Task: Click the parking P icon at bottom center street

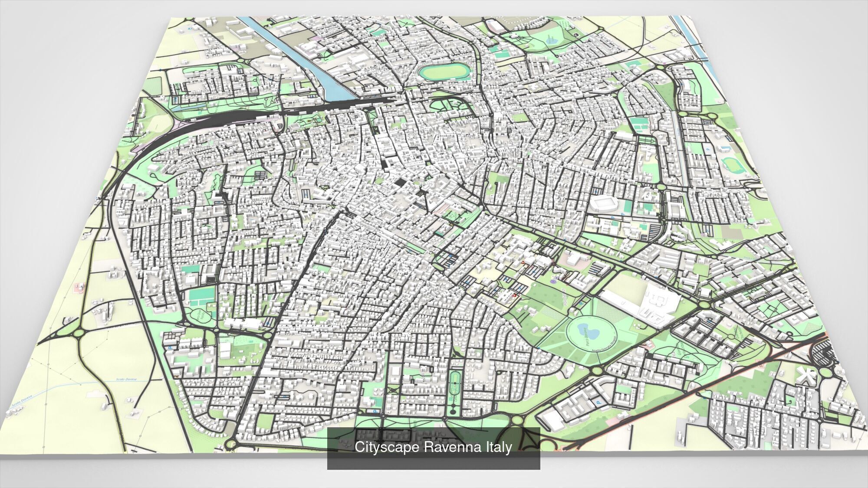Action: coord(374,411)
